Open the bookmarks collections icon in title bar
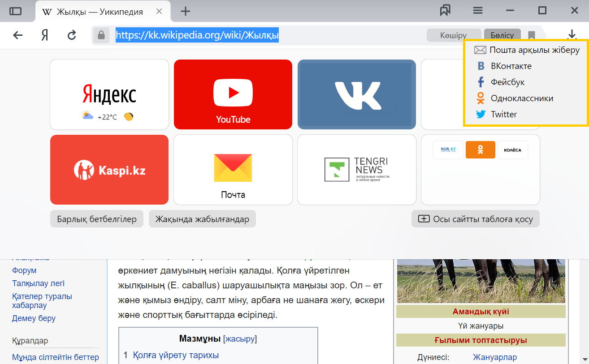This screenshot has height=364, width=589. [x=445, y=11]
